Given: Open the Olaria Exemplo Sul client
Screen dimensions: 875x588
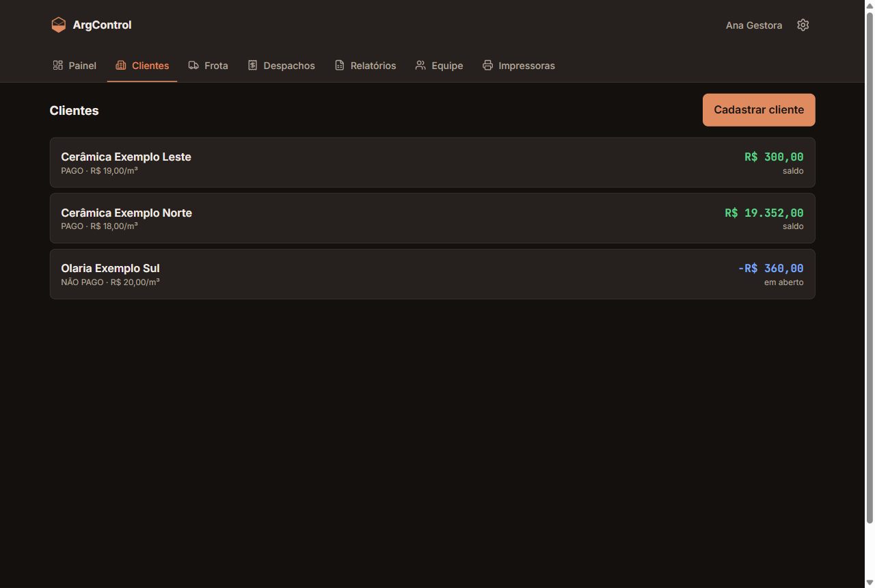Looking at the screenshot, I should click(x=433, y=274).
